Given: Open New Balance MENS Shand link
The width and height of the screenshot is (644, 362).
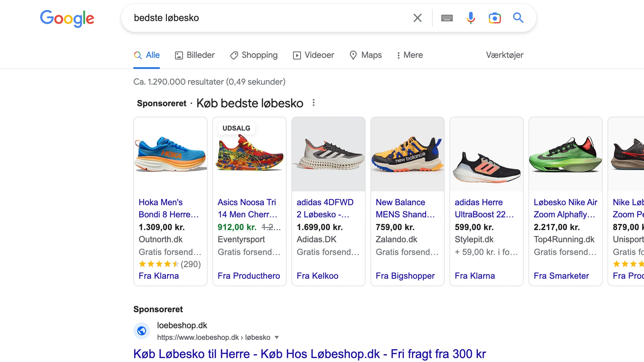Looking at the screenshot, I should 405,208.
